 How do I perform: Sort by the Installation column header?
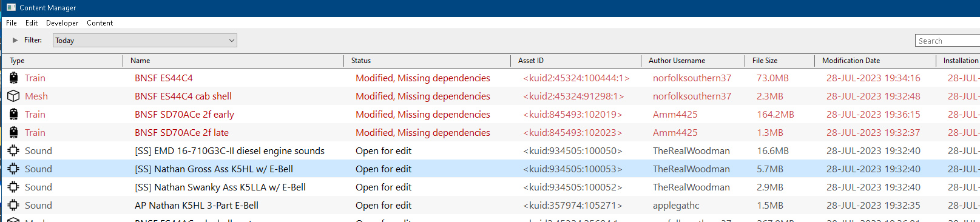[x=961, y=61]
